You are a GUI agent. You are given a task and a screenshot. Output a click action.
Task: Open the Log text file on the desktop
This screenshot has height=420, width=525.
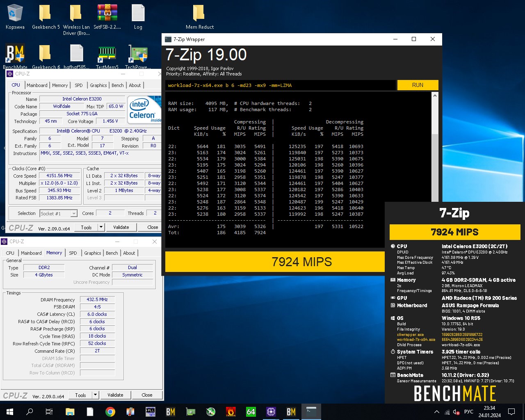pyautogui.click(x=138, y=17)
